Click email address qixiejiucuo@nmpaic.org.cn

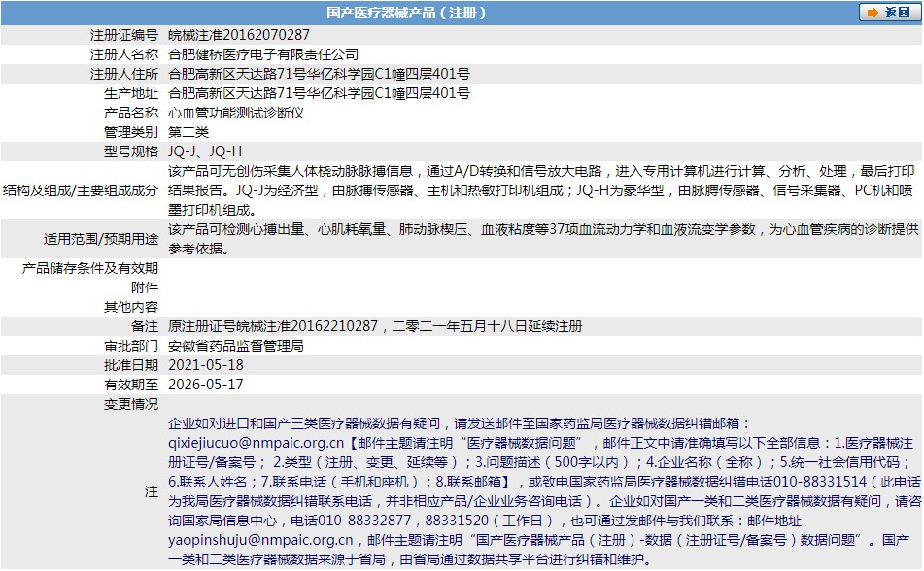click(x=256, y=443)
